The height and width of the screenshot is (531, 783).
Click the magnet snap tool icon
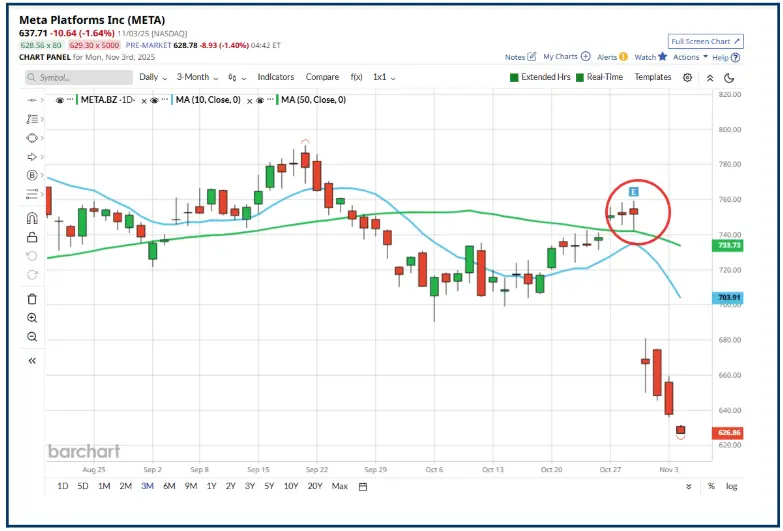coord(31,217)
